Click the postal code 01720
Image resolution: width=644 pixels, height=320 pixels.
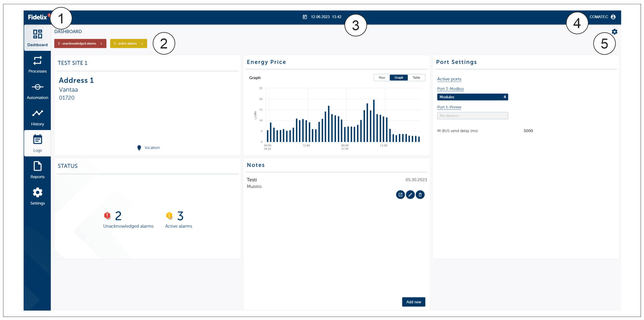click(67, 98)
